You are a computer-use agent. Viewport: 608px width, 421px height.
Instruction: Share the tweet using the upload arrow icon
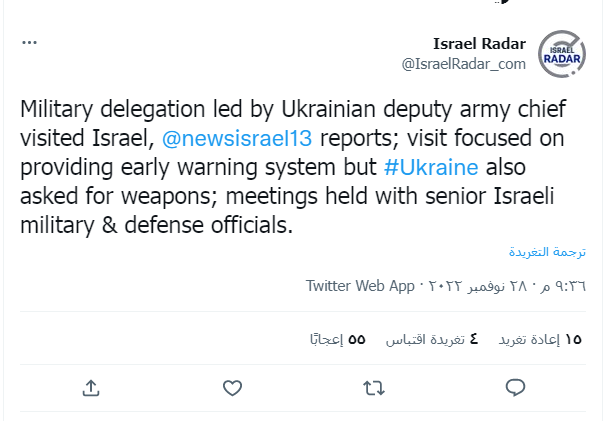coord(90,387)
